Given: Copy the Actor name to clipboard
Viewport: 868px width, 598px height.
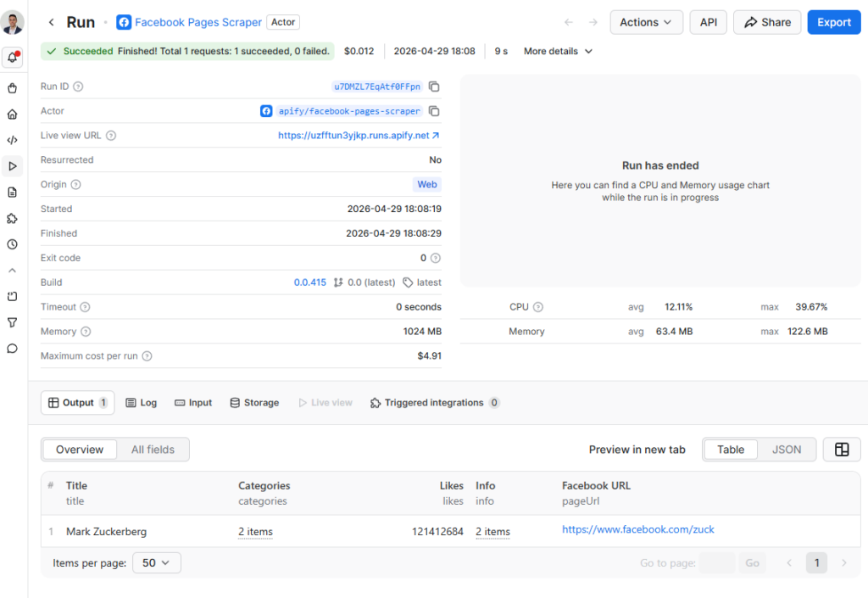Looking at the screenshot, I should (x=435, y=111).
